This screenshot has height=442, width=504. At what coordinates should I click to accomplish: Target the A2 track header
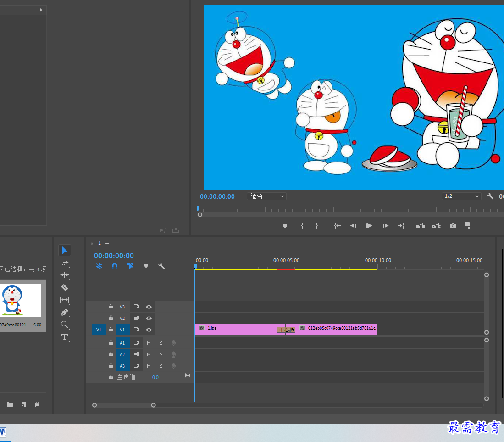pyautogui.click(x=122, y=354)
